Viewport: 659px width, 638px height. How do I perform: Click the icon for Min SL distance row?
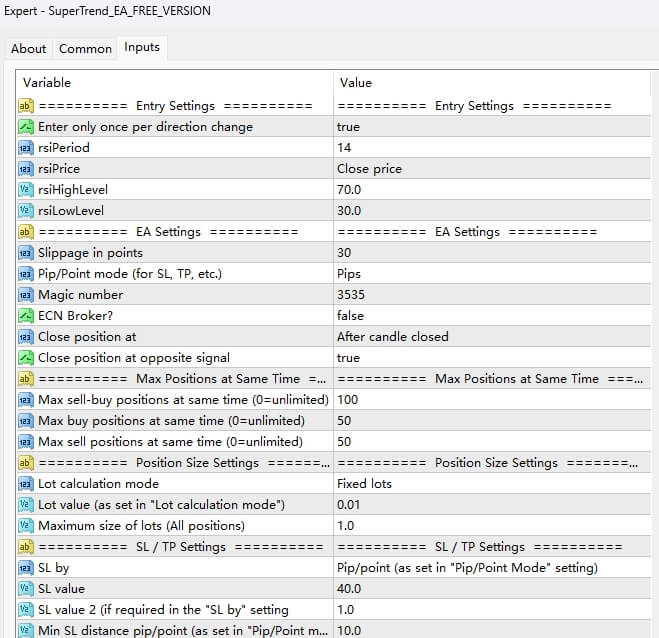pyautogui.click(x=26, y=630)
